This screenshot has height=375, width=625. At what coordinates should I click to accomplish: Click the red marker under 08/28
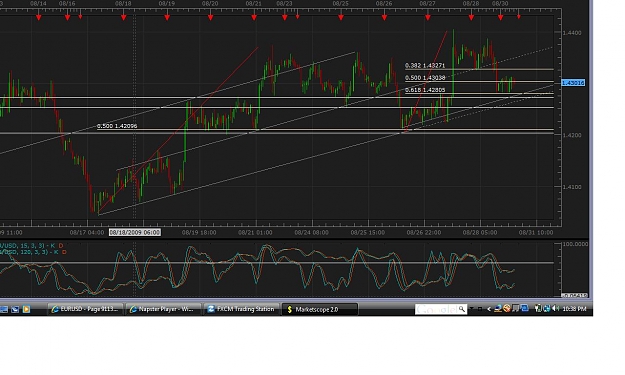click(471, 18)
